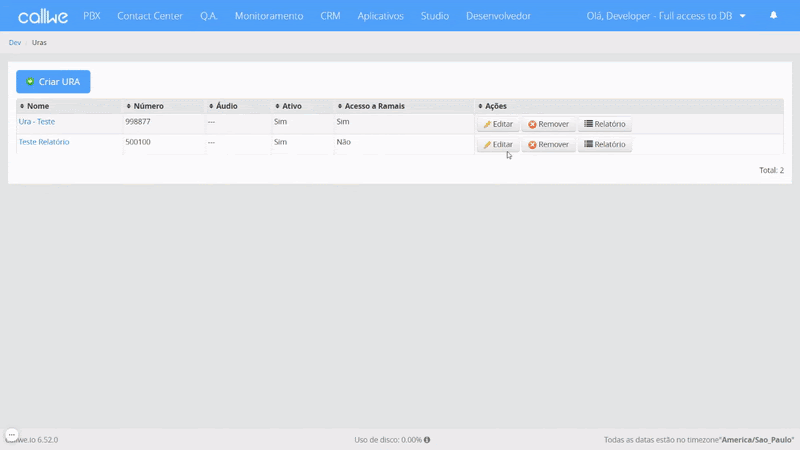Click the Nome column sort icon
This screenshot has height=450, width=800.
click(22, 106)
